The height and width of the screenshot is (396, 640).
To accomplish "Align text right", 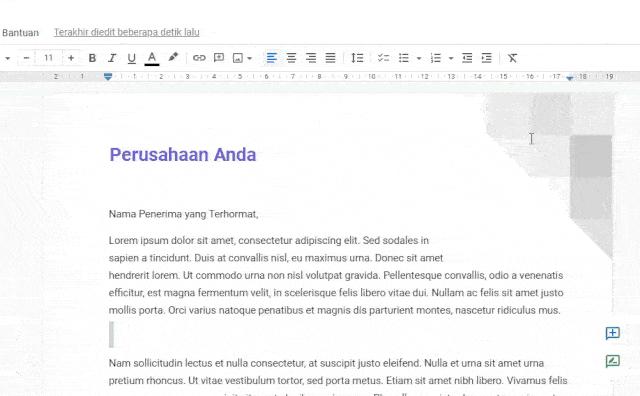I will (x=311, y=58).
